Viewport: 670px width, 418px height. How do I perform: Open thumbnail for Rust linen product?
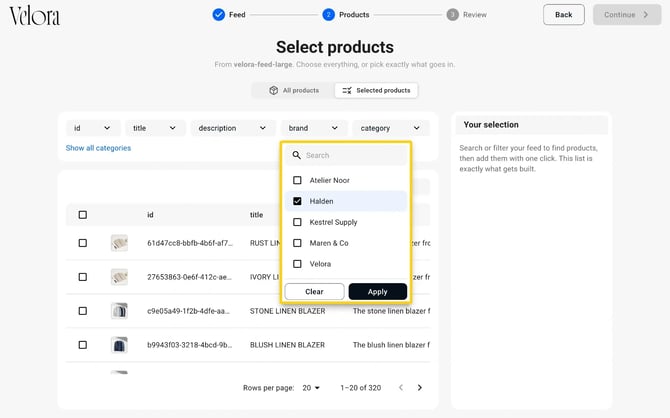(x=119, y=243)
